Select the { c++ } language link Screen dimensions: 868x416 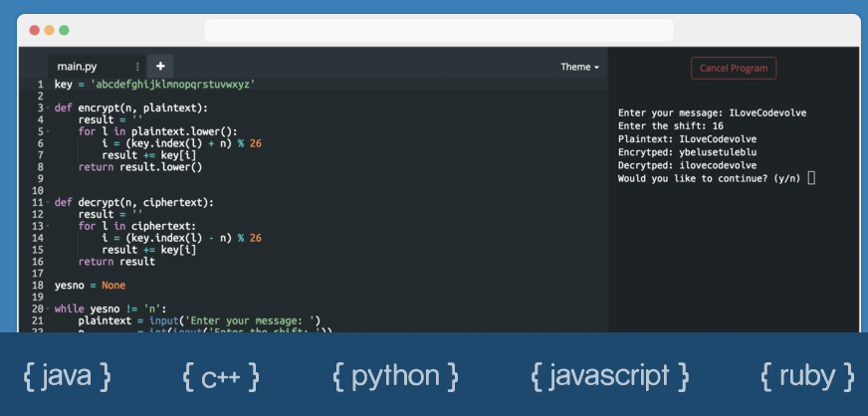(221, 376)
